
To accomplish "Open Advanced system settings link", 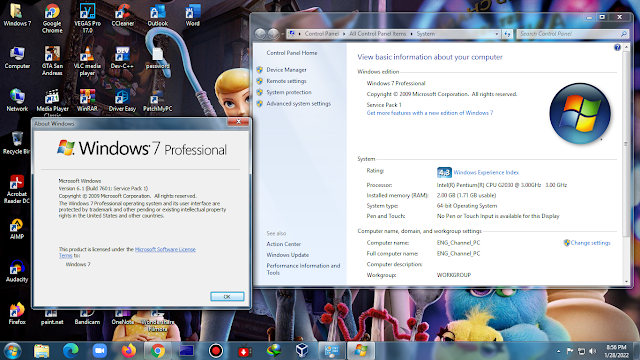I will [x=299, y=104].
